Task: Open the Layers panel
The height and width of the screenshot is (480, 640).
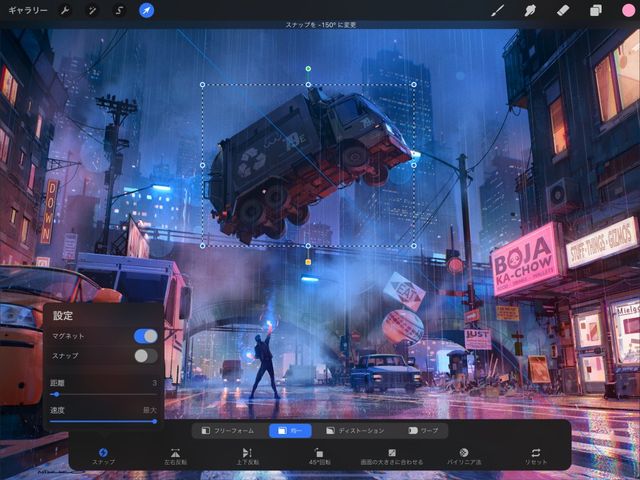Action: [596, 10]
